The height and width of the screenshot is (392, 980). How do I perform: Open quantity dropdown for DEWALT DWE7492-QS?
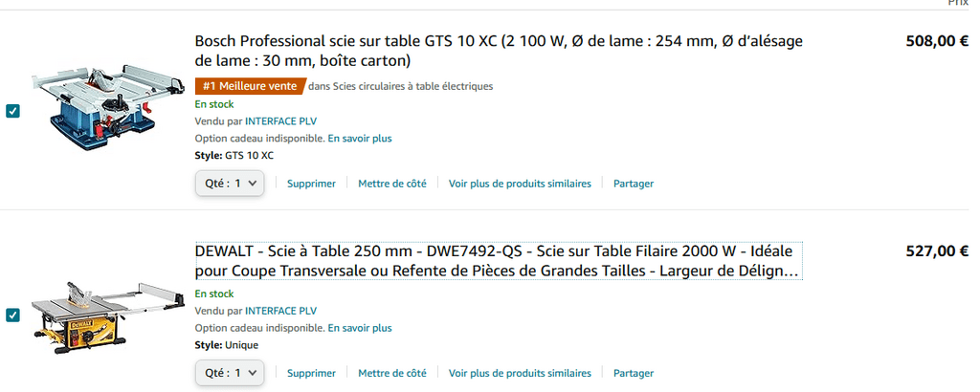pyautogui.click(x=230, y=373)
